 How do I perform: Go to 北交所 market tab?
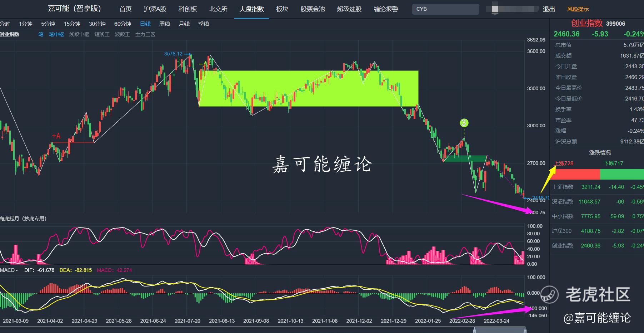point(218,9)
